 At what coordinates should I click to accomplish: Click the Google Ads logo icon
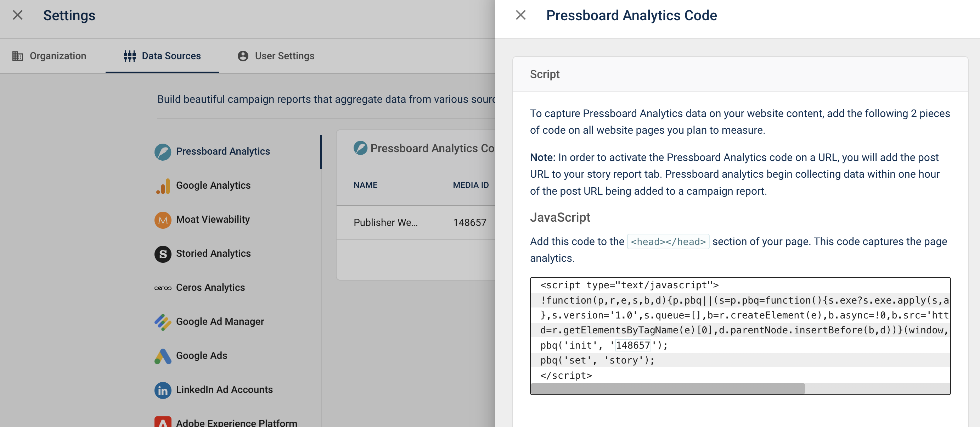pos(162,356)
